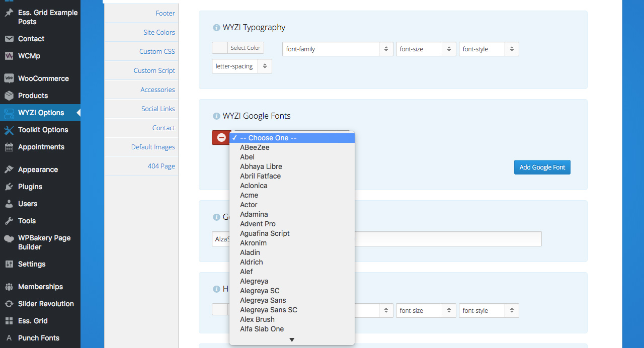Screen dimensions: 644x348
Task: Click the WooCommerce logo icon
Action: (9, 78)
